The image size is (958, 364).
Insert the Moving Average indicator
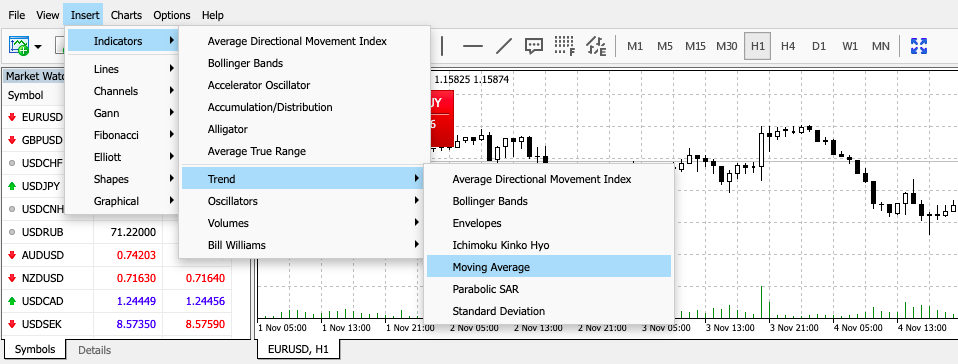point(549,267)
